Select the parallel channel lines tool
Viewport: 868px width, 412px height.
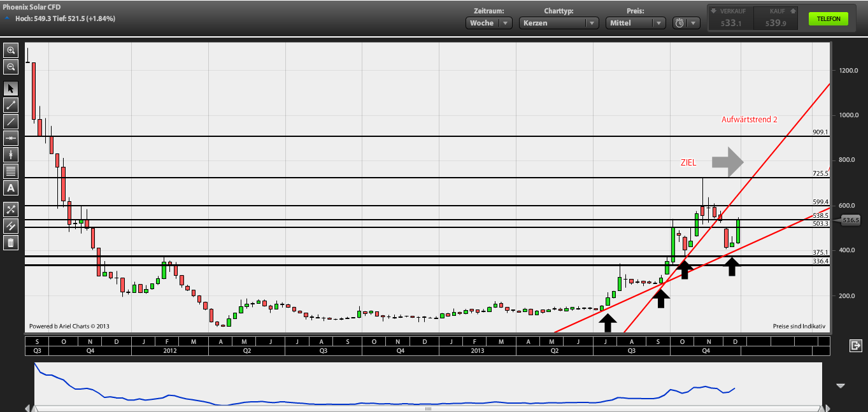tap(11, 225)
